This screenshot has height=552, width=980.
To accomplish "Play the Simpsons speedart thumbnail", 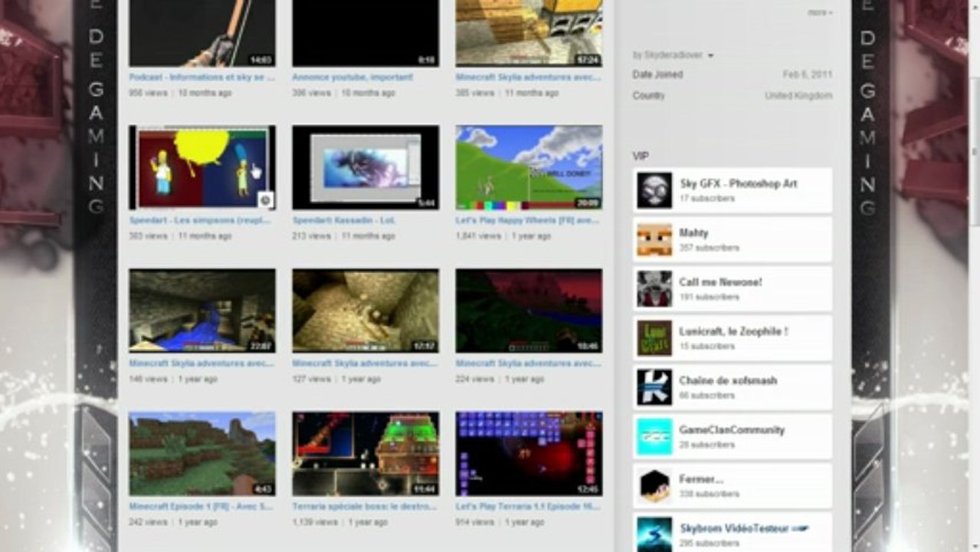I will tap(202, 167).
